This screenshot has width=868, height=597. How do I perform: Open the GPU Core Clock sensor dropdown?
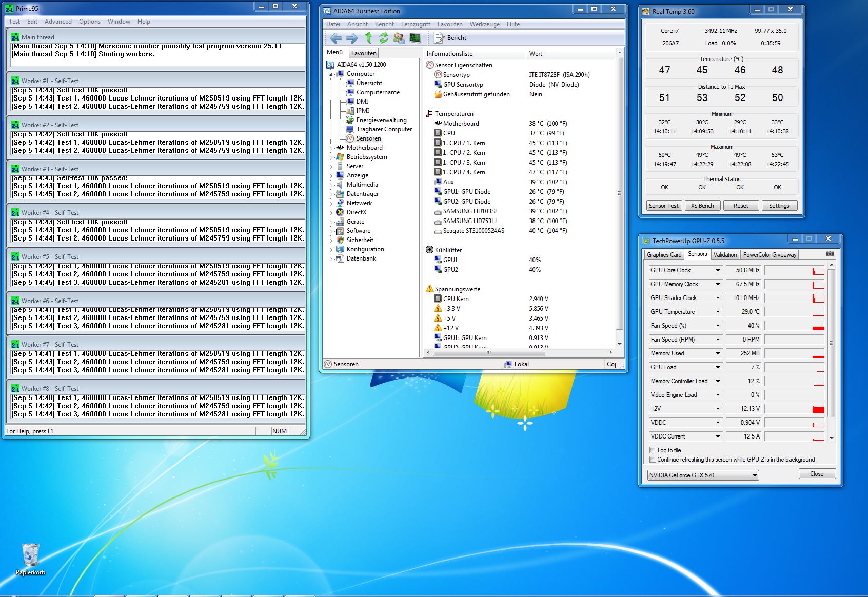[x=718, y=270]
